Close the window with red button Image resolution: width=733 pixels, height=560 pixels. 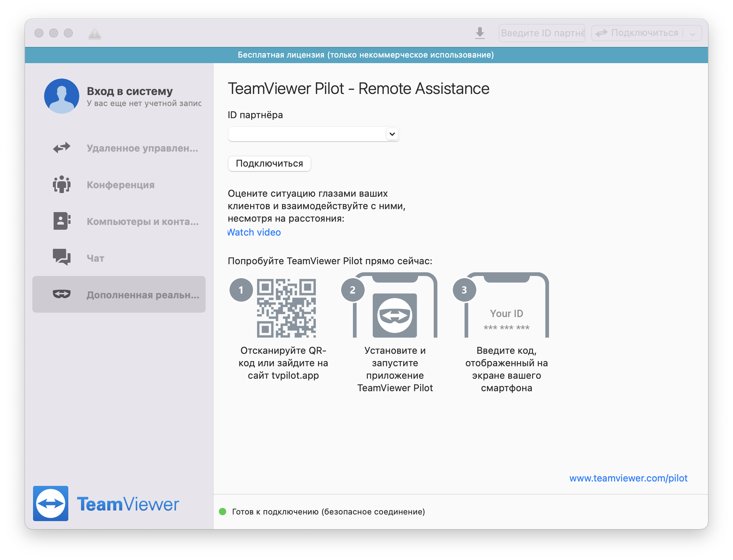tap(39, 33)
